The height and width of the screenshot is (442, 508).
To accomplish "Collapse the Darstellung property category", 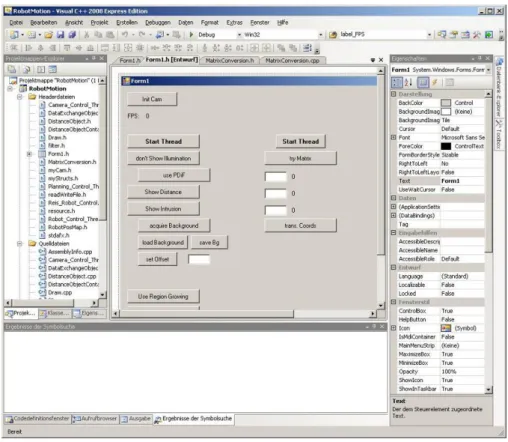I will coord(394,94).
